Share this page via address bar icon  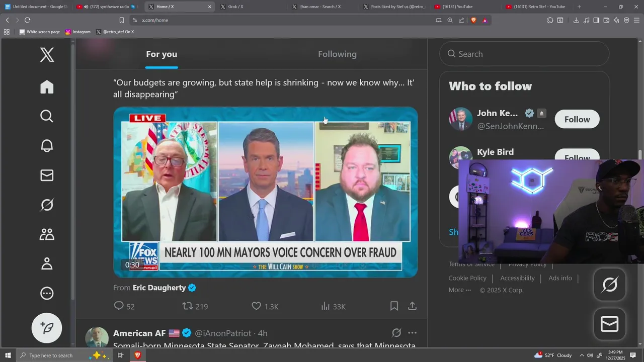point(462,20)
